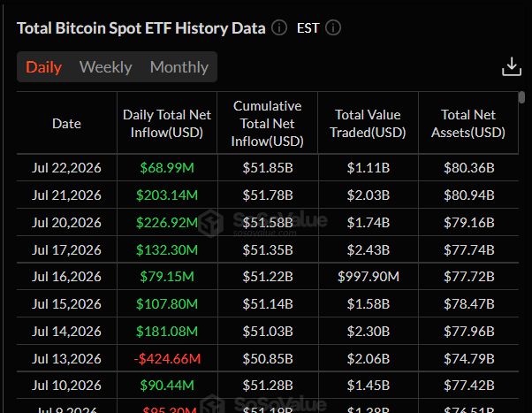The height and width of the screenshot is (413, 532).
Task: Click the Daily Total Net Inflow header
Action: coord(167,124)
